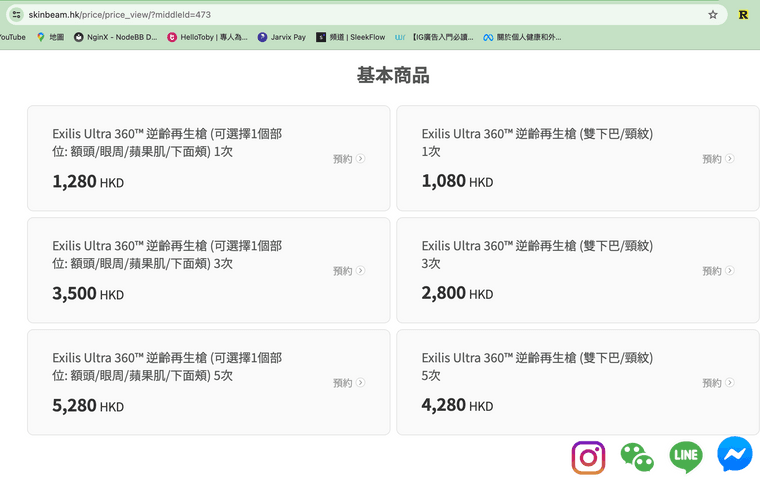Open LINE chat icon
This screenshot has width=760, height=481.
click(x=686, y=457)
